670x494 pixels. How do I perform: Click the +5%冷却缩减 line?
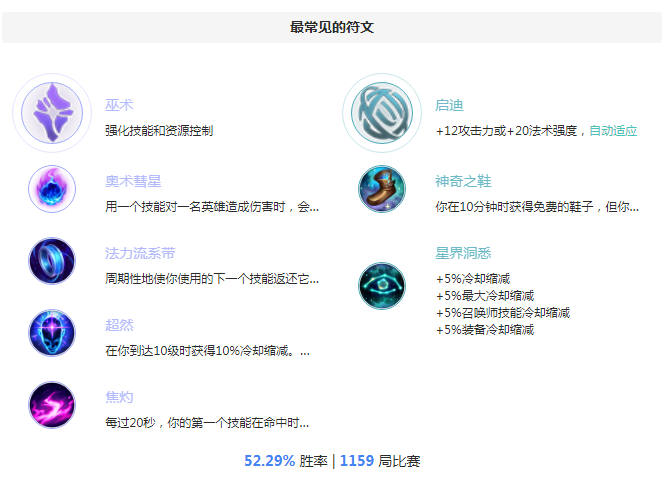click(473, 279)
